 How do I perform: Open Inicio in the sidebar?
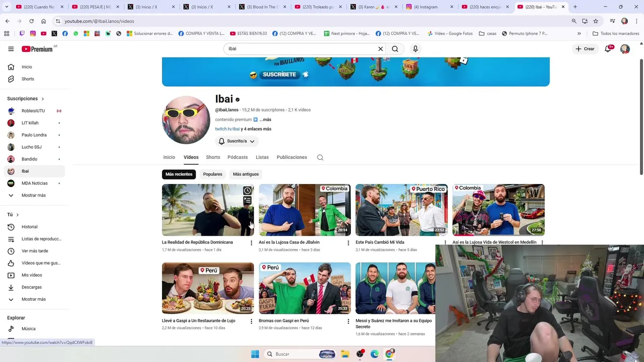tap(34, 67)
